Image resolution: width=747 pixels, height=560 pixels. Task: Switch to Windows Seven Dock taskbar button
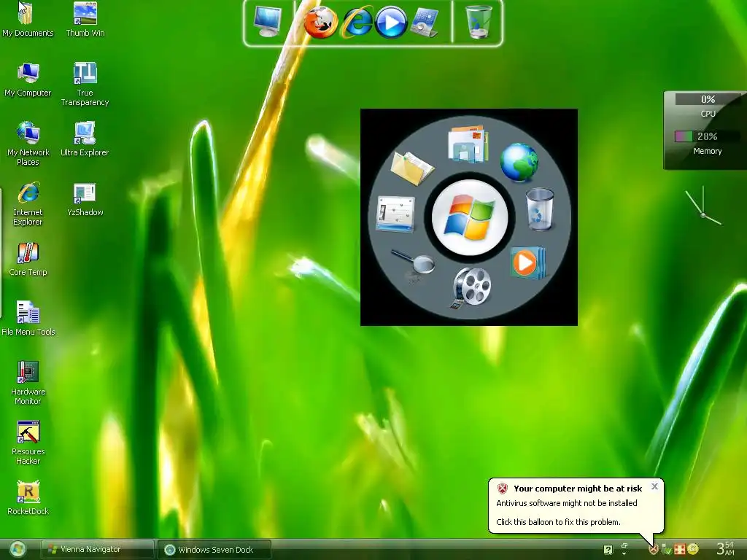(214, 550)
